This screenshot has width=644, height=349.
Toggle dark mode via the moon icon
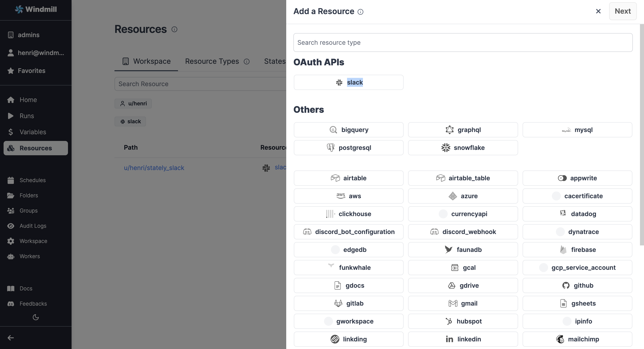[36, 317]
